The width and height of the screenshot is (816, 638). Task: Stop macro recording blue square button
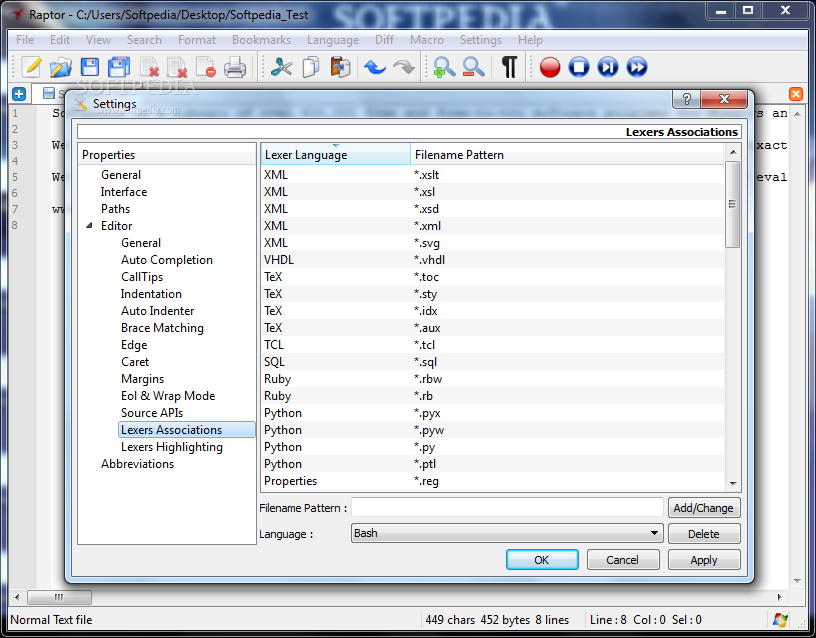579,67
